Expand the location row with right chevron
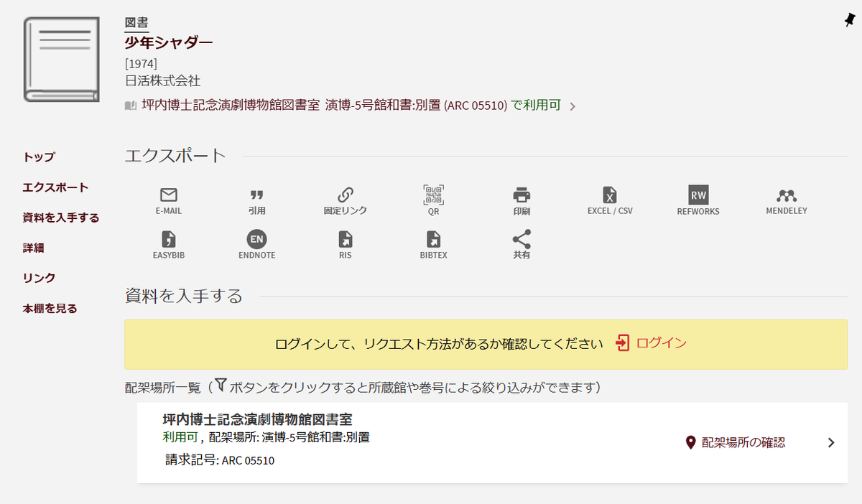Viewport: 862px width, 504px height. (831, 442)
